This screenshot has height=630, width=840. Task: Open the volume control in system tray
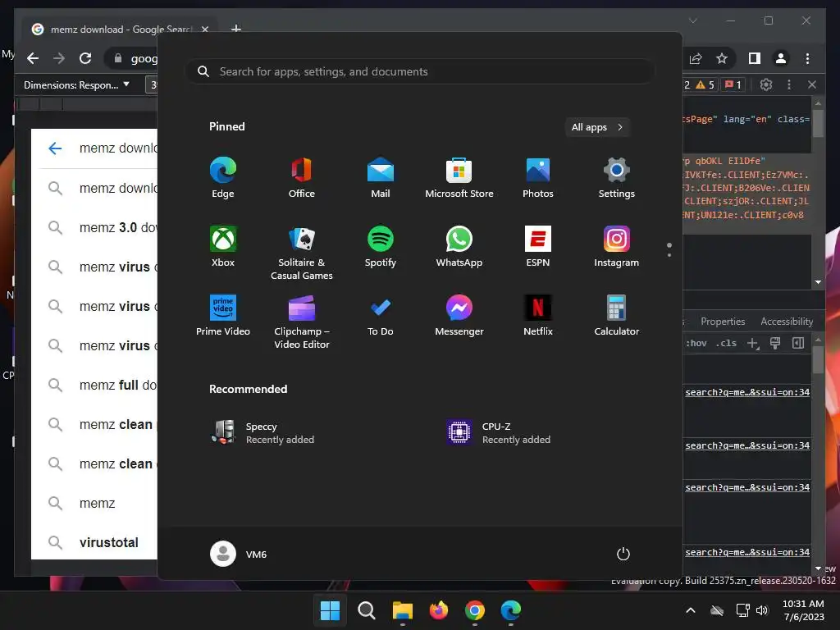762,610
